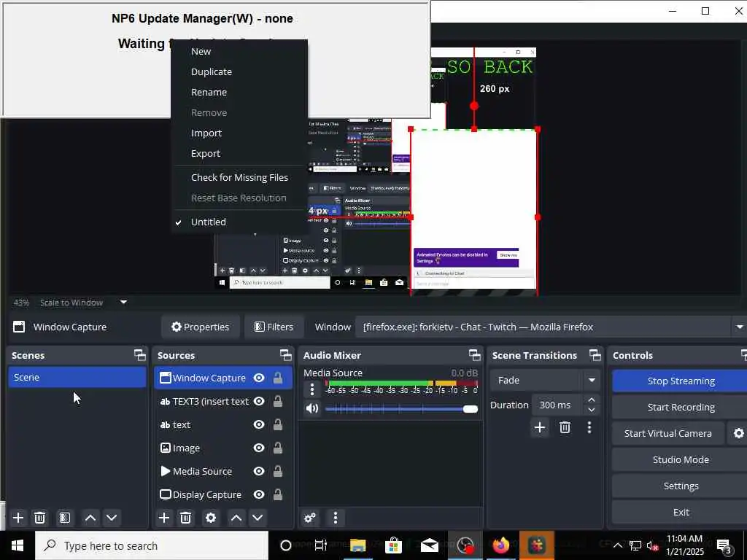Image resolution: width=747 pixels, height=560 pixels.
Task: Hide the Media Source layer
Action: pos(259,472)
